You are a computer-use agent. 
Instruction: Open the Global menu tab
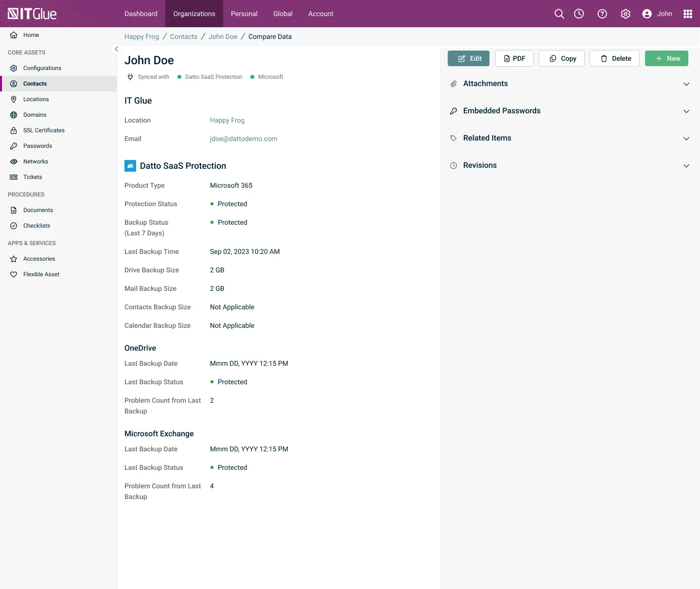pos(282,14)
